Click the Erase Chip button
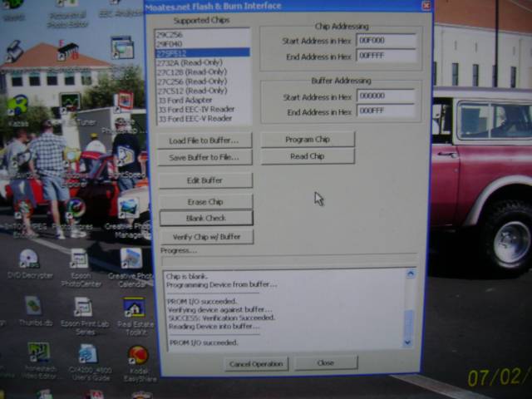 tap(206, 202)
